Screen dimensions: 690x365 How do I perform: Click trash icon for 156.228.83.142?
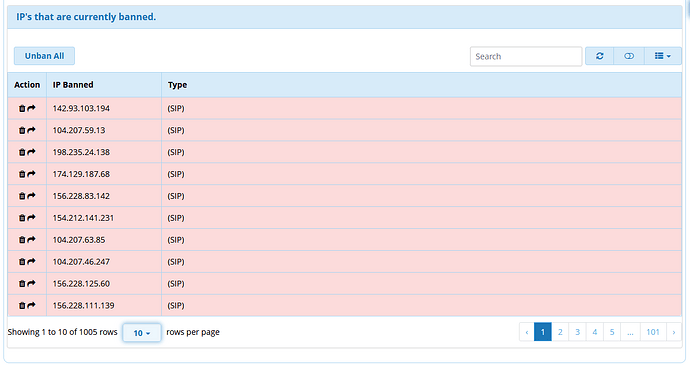22,196
